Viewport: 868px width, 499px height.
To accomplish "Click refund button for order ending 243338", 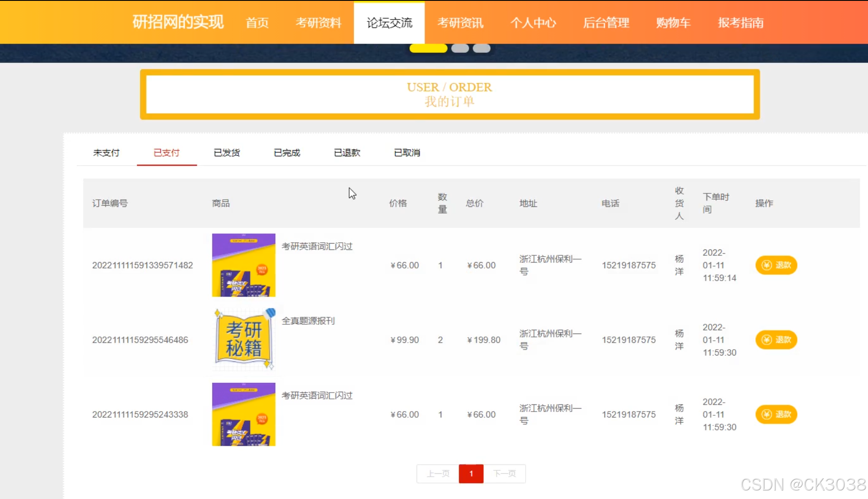I will (776, 414).
